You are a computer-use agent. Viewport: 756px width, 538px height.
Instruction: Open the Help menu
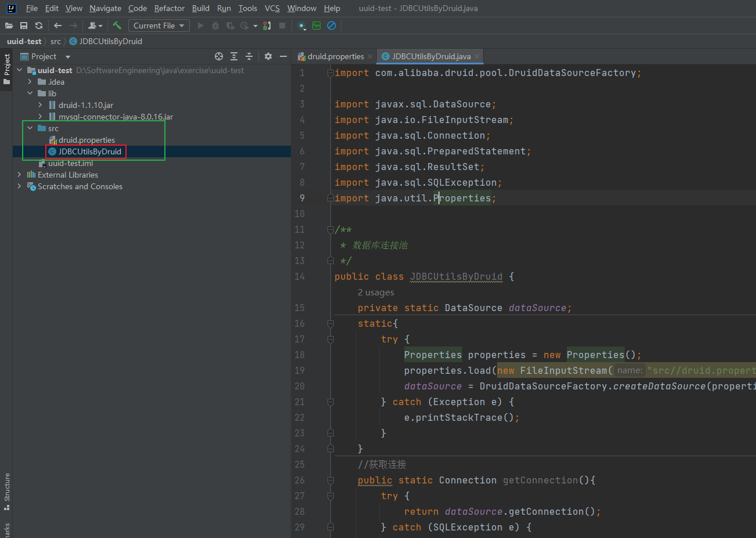pyautogui.click(x=332, y=8)
